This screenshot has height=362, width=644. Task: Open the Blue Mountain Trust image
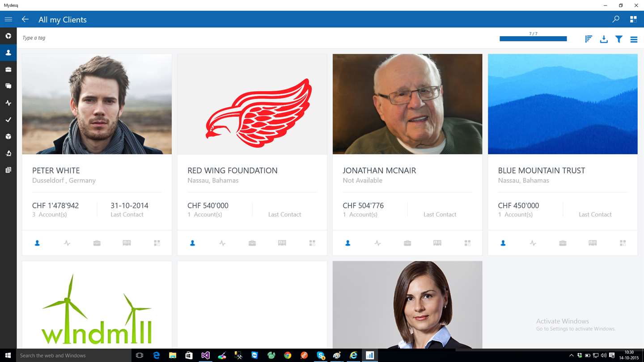tap(563, 104)
